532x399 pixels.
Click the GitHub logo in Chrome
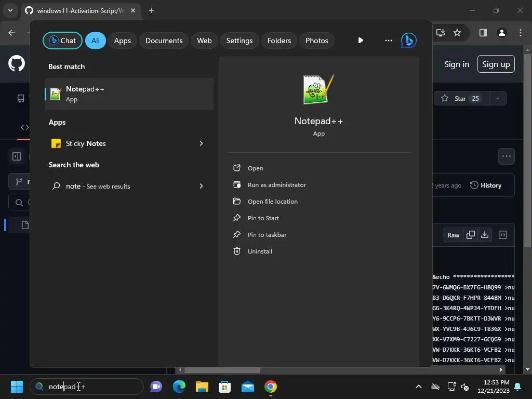tap(16, 63)
